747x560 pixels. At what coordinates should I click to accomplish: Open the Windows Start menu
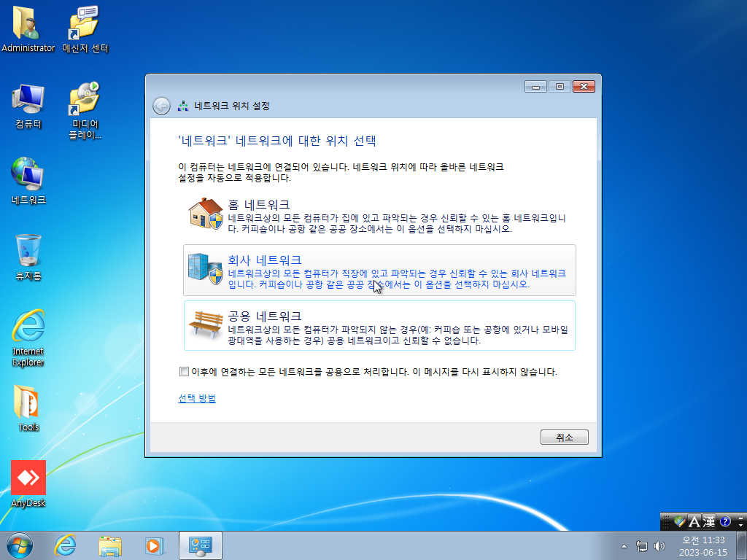click(x=20, y=545)
